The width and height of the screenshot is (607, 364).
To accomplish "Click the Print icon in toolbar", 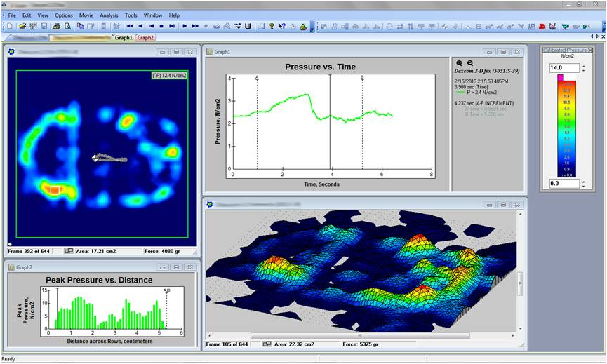I will tap(56, 27).
